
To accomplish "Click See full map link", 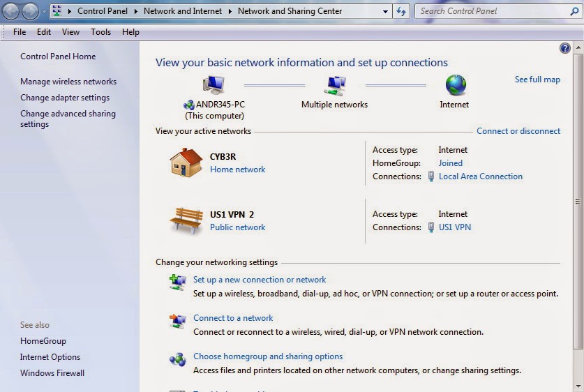I will click(537, 80).
